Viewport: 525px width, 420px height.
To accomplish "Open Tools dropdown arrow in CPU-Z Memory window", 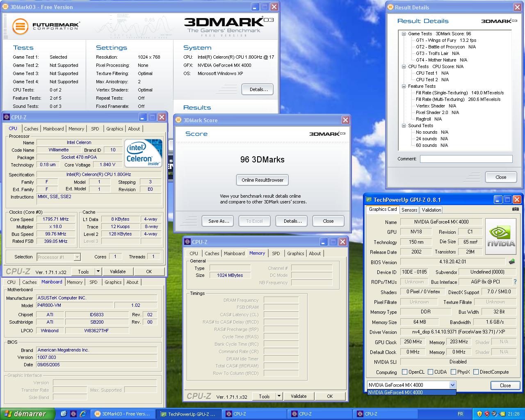I will coord(279,396).
